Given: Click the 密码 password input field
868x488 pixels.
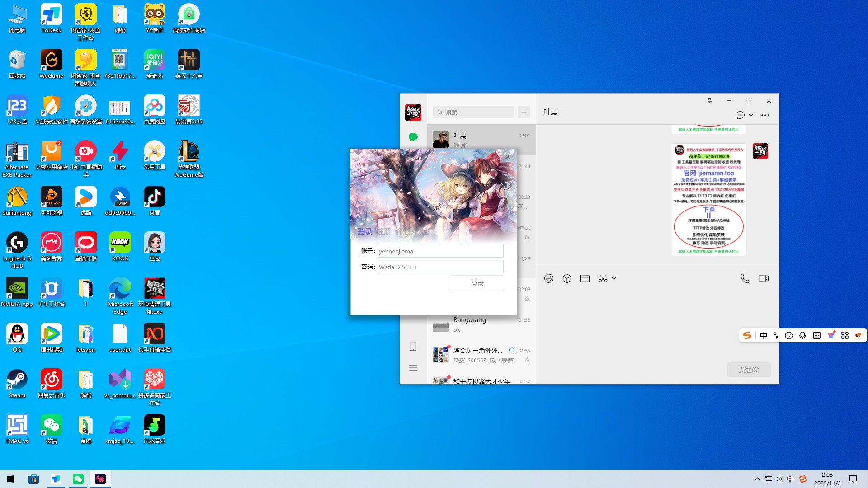Looking at the screenshot, I should (x=440, y=267).
